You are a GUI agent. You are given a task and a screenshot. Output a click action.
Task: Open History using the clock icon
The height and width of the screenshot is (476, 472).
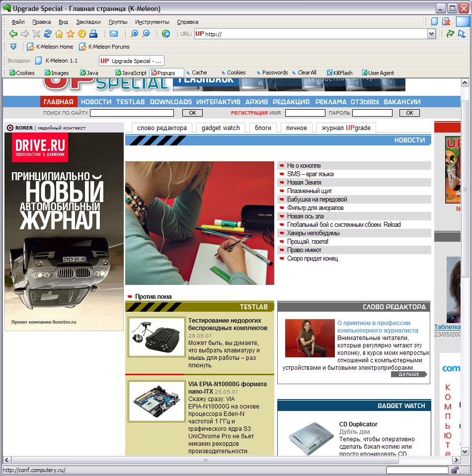click(x=82, y=34)
